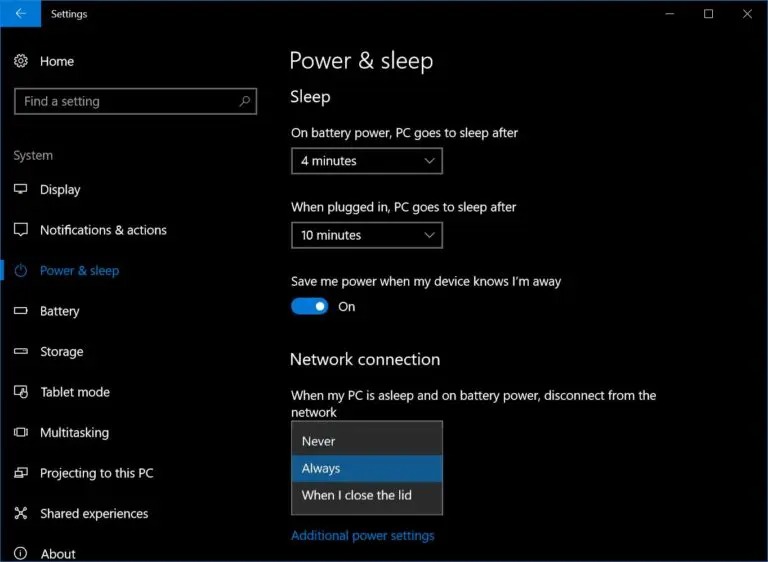Viewport: 768px width, 562px height.
Task: Click the About info icon
Action: (x=21, y=553)
